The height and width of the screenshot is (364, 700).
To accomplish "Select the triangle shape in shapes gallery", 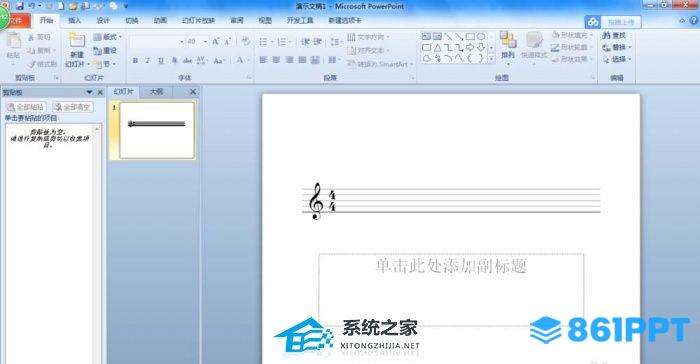I will point(438,47).
